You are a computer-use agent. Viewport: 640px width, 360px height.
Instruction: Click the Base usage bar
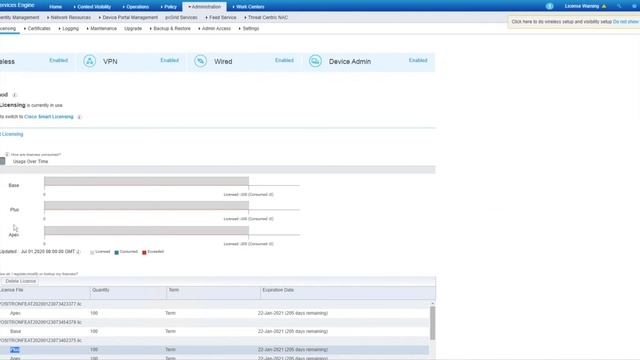147,181
